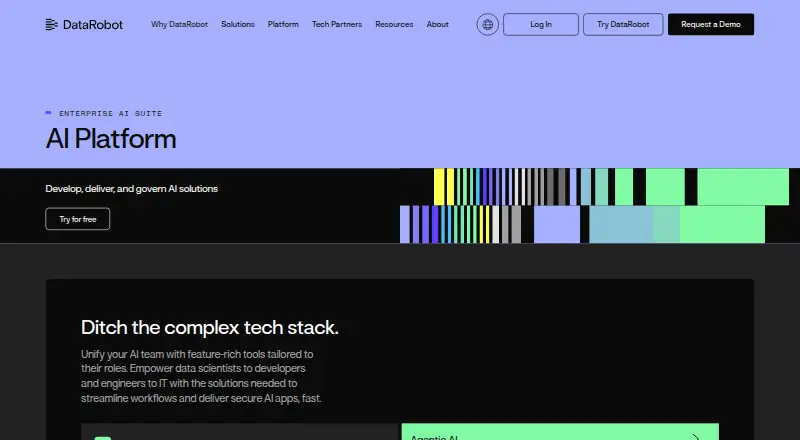
Task: Click the Request a Demo button
Action: pyautogui.click(x=711, y=25)
